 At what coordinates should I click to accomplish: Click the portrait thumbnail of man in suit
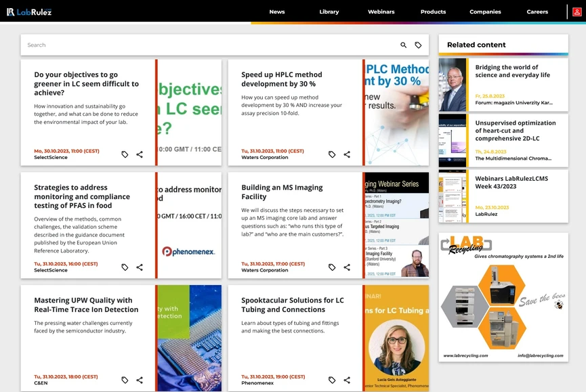pos(453,85)
